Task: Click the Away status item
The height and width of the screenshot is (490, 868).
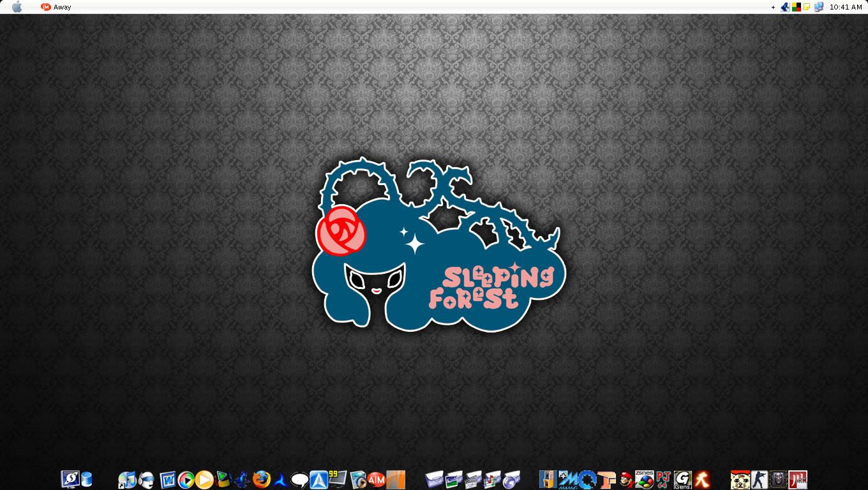Action: pyautogui.click(x=63, y=7)
